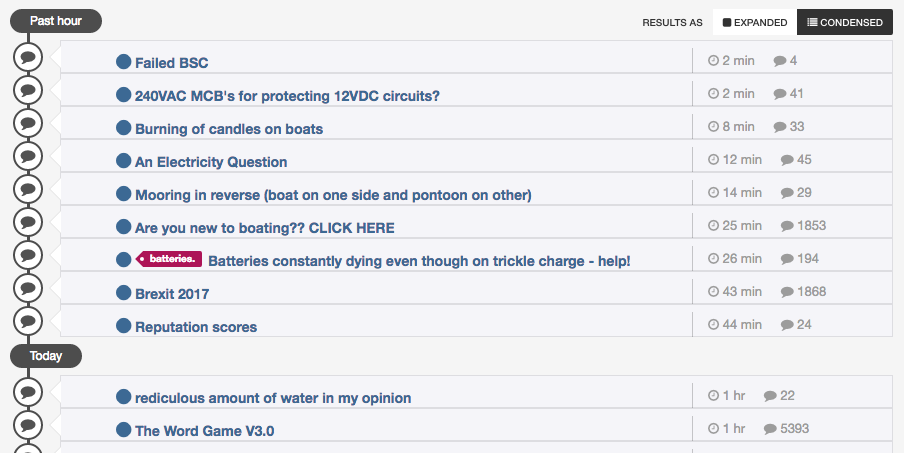The height and width of the screenshot is (453, 904).
Task: Click the reply count bubble showing 1868
Action: (x=787, y=292)
